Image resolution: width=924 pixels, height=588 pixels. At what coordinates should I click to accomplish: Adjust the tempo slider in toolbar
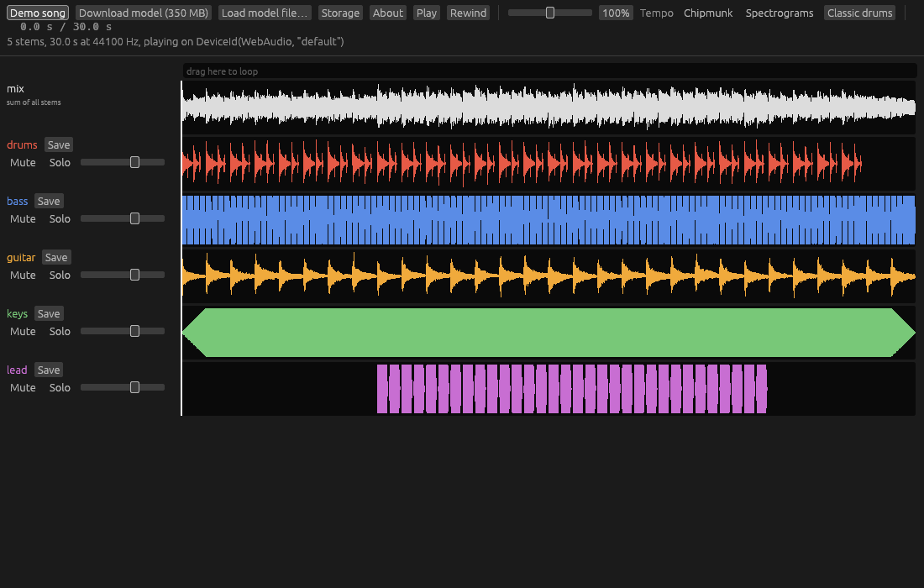click(550, 13)
